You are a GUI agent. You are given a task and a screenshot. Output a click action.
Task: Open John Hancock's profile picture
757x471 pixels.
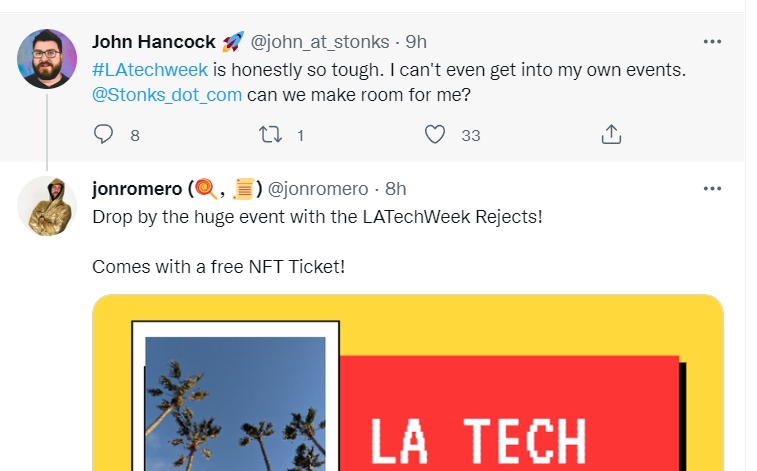(47, 59)
